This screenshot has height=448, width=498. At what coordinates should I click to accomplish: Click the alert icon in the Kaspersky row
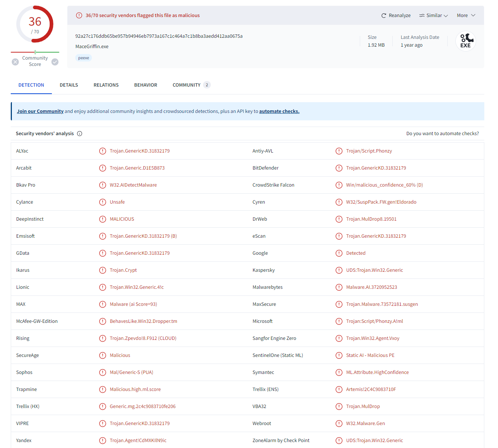[x=339, y=270]
